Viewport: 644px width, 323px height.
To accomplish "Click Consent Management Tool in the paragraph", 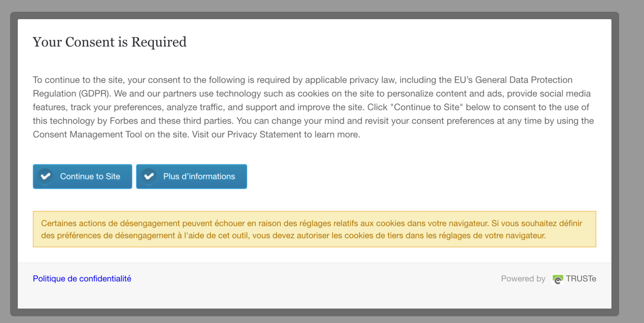I will pos(87,134).
